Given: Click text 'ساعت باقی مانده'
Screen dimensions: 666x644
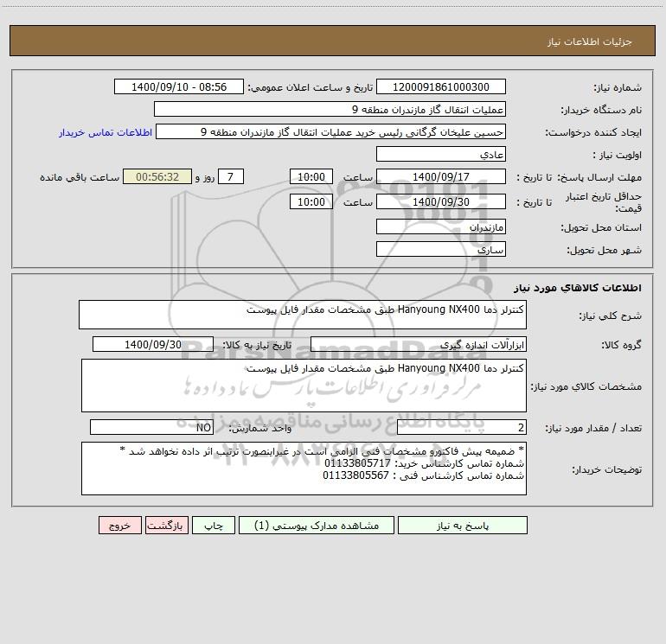Looking at the screenshot, I should [80, 177].
